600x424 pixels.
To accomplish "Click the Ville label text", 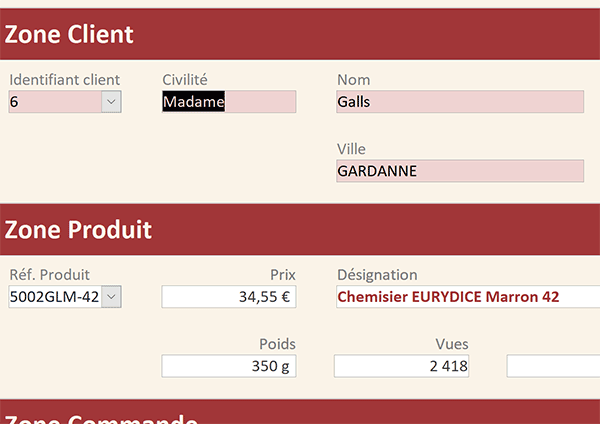I will point(351,149).
